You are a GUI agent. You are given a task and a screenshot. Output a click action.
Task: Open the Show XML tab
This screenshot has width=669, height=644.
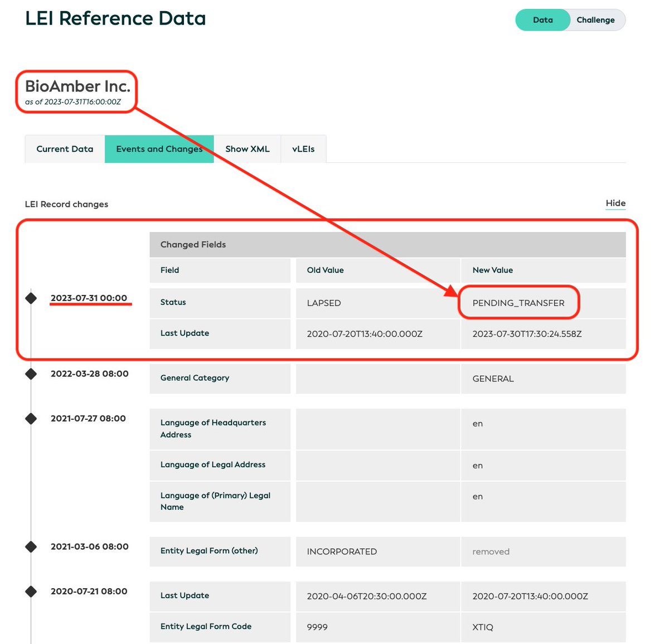(248, 149)
